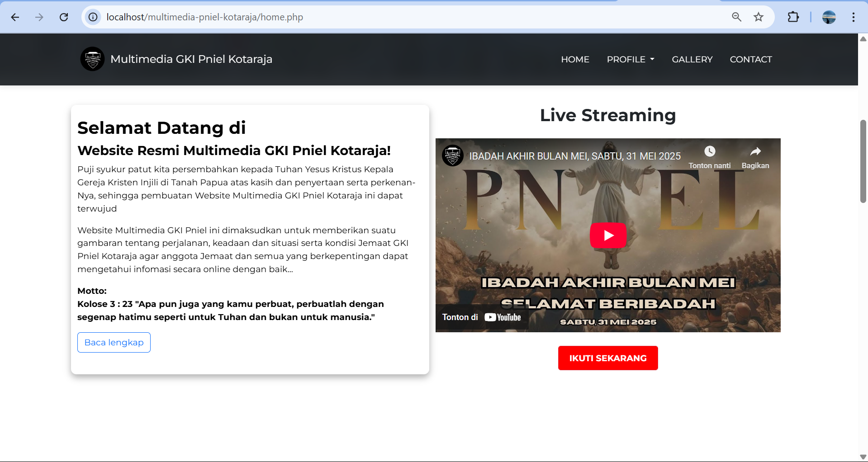Click the Selamat Datang di heading

click(161, 128)
